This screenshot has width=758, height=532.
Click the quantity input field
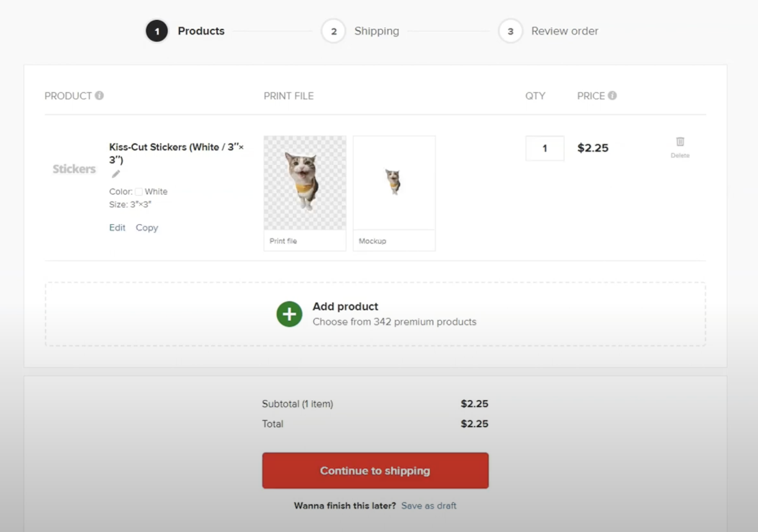[x=545, y=148]
